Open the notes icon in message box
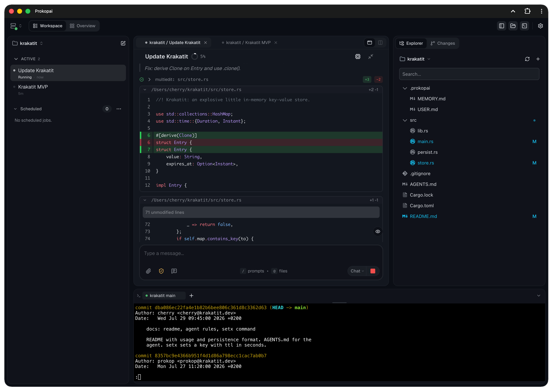The width and height of the screenshot is (553, 392). click(x=174, y=271)
